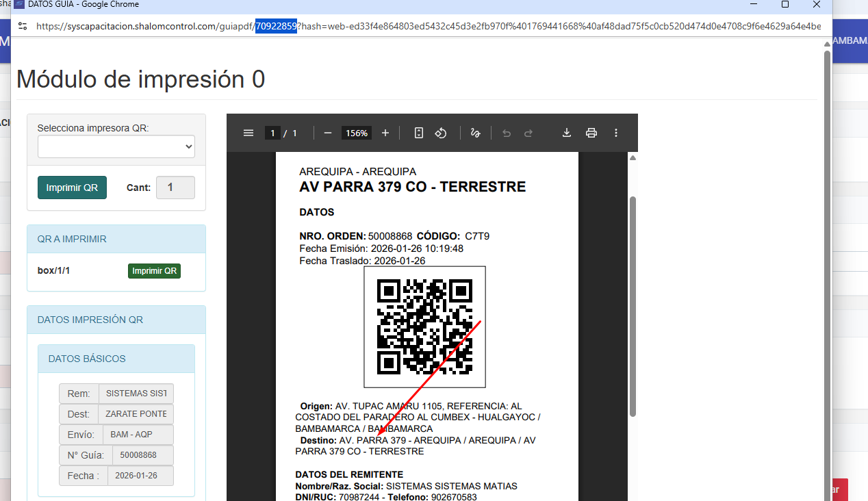Image resolution: width=868 pixels, height=501 pixels.
Task: Zoom in the PDF document
Action: point(385,133)
